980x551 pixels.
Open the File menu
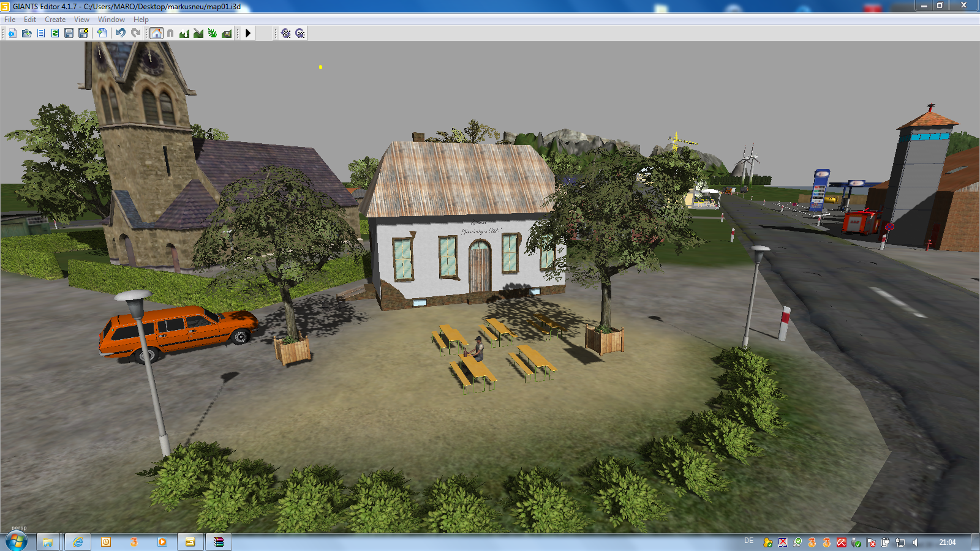point(10,20)
